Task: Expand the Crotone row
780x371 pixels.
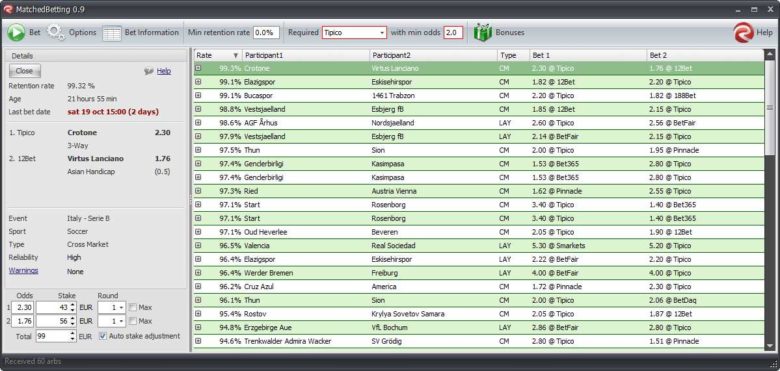Action: coord(198,68)
